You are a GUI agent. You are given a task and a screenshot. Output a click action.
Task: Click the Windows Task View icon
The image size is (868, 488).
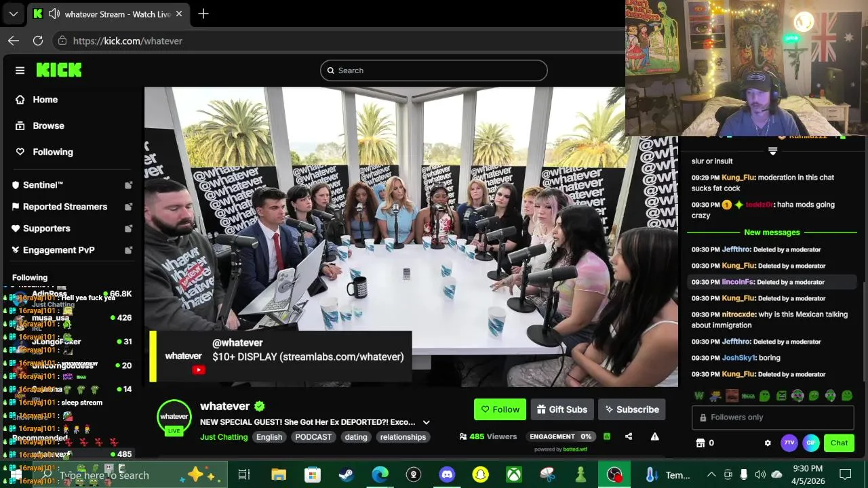pos(244,475)
